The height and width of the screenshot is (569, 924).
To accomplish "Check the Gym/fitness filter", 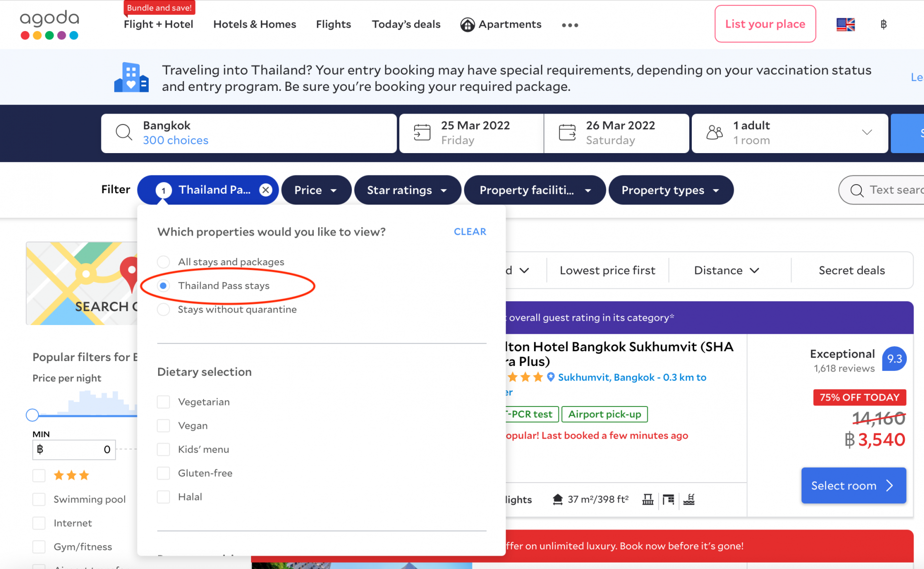I will tap(39, 547).
